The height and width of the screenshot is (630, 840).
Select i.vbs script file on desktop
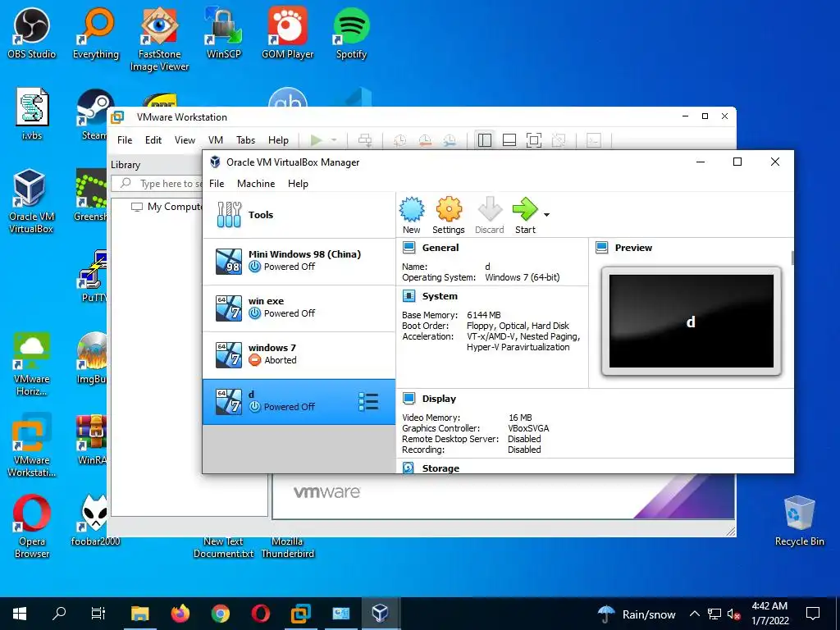click(x=32, y=114)
